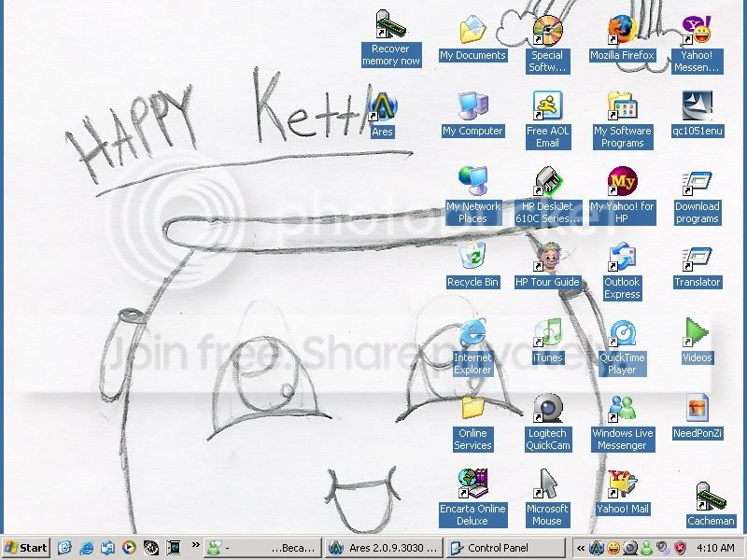
Task: Launch Mozilla Firefox from the desktop
Action: (622, 31)
